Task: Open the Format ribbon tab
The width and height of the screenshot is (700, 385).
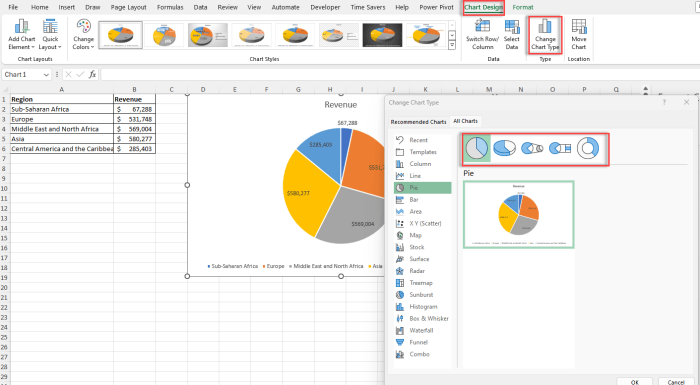Action: point(523,7)
